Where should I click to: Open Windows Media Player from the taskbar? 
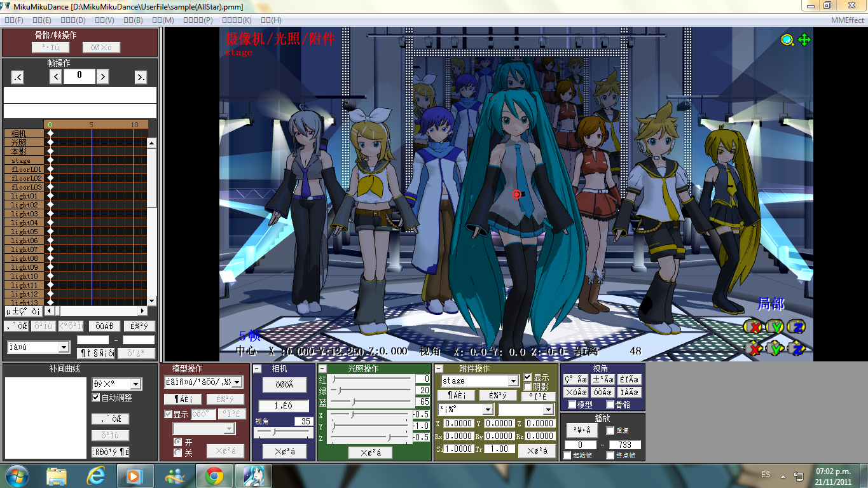tap(135, 475)
